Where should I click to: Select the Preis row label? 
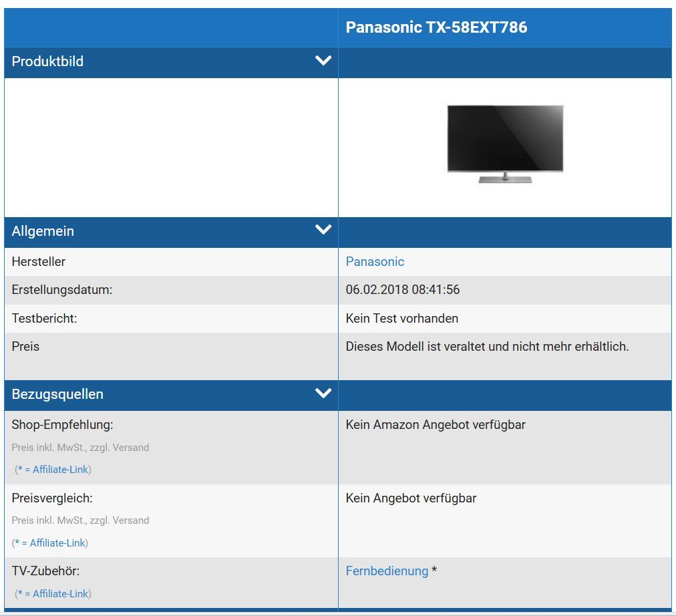pyautogui.click(x=25, y=346)
